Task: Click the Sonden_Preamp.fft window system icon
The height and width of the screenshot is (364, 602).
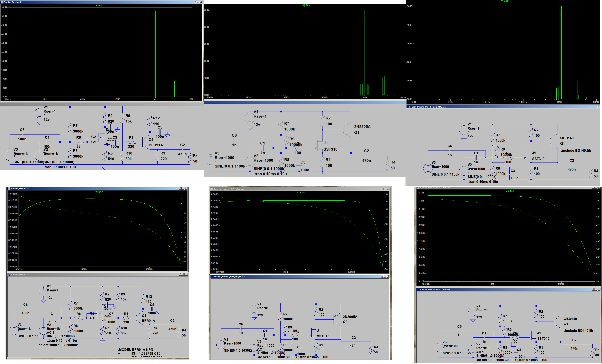Action: point(2,2)
